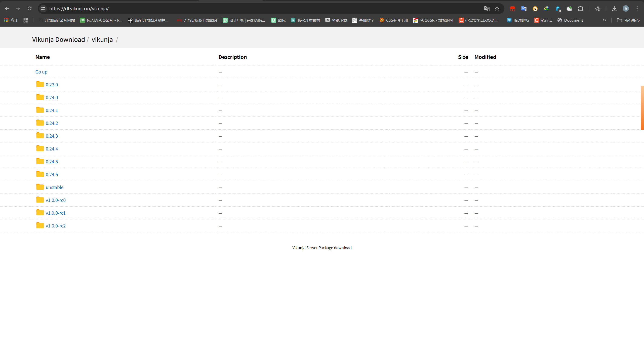Click the Go up link

click(41, 72)
